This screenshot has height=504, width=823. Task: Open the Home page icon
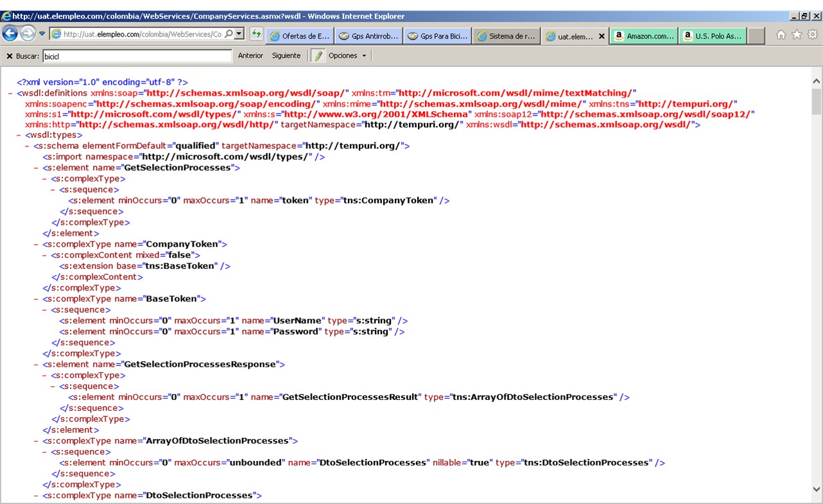pos(781,35)
